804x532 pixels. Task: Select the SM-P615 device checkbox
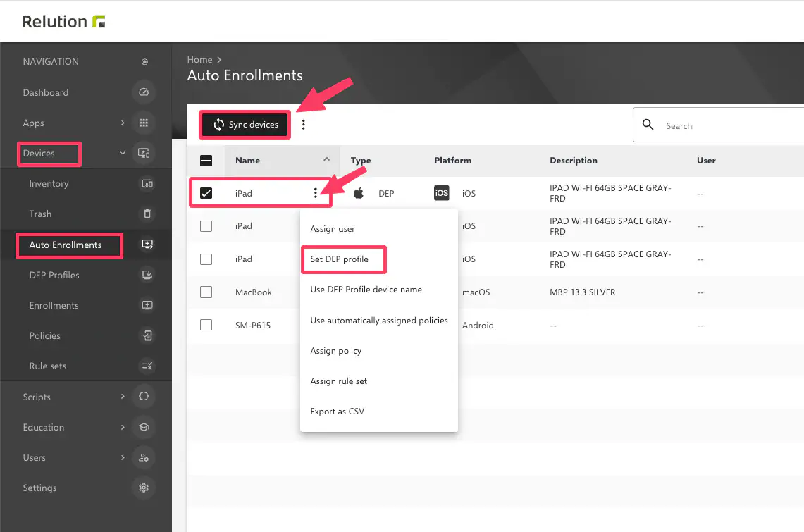pos(206,325)
